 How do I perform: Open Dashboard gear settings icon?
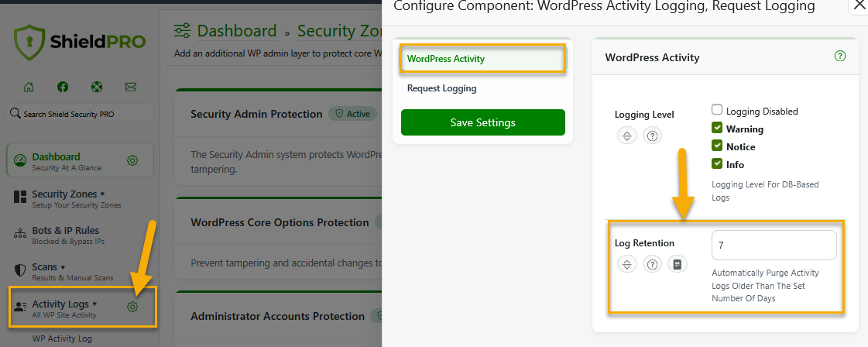click(132, 161)
